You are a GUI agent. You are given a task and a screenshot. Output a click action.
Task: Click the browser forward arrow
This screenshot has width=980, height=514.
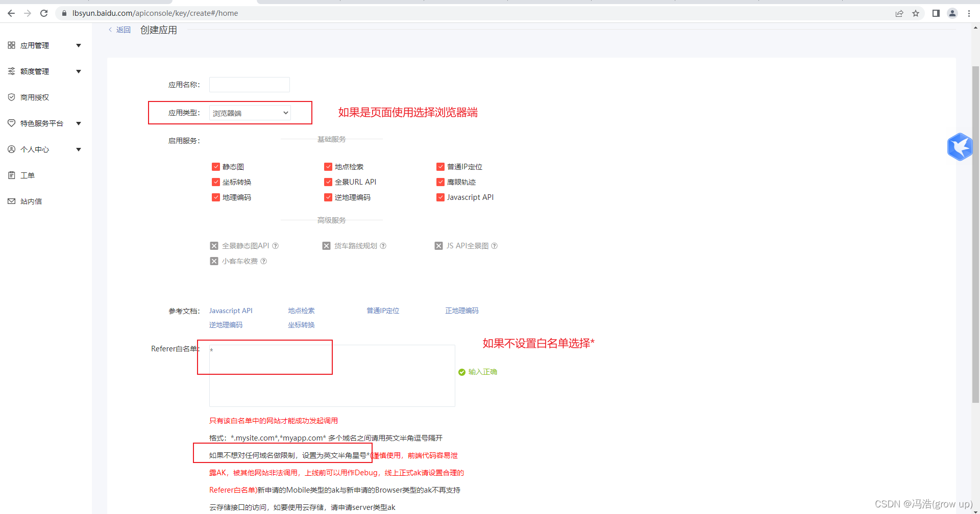click(28, 13)
